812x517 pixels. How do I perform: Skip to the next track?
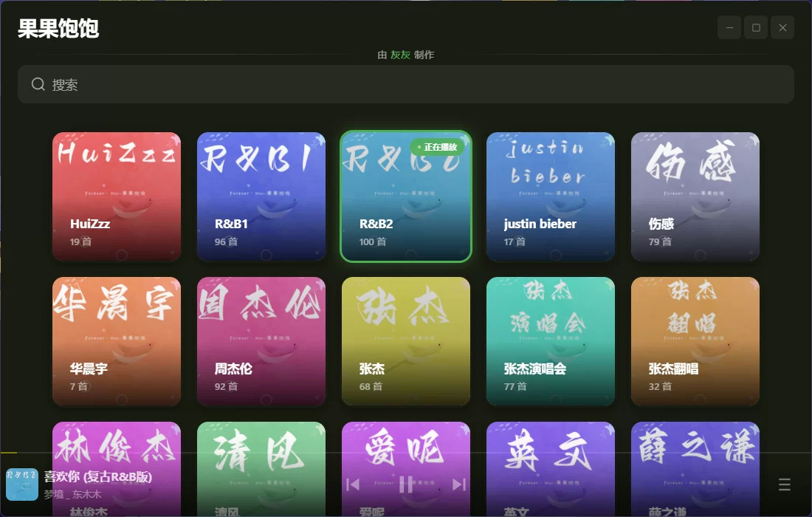click(x=459, y=485)
